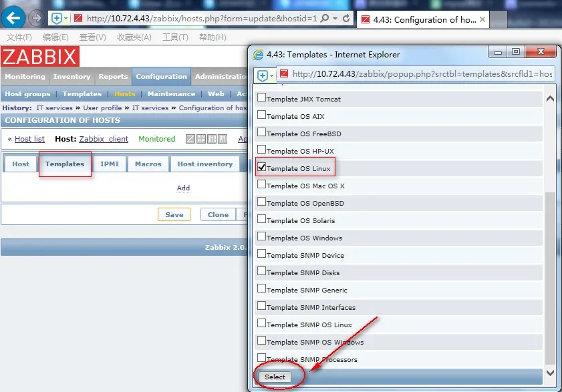Image resolution: width=562 pixels, height=392 pixels.
Task: Click the Zabbix agent availability icon
Action: [x=190, y=139]
